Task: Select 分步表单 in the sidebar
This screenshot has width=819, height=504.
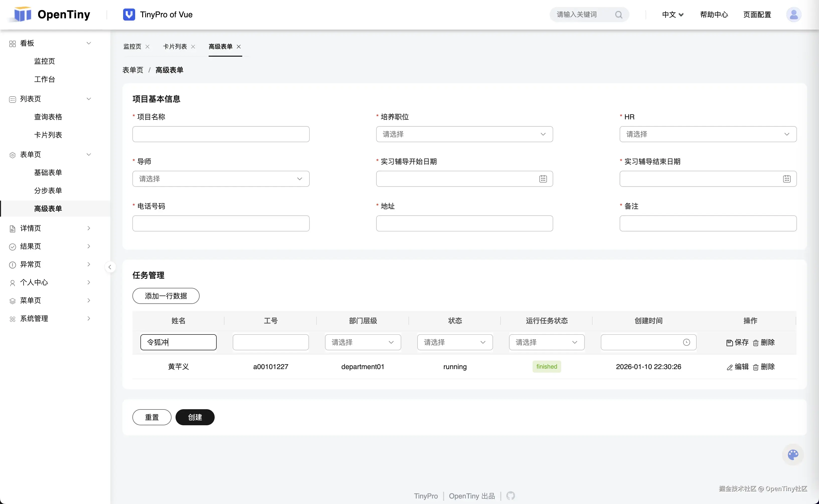Action: 48,191
